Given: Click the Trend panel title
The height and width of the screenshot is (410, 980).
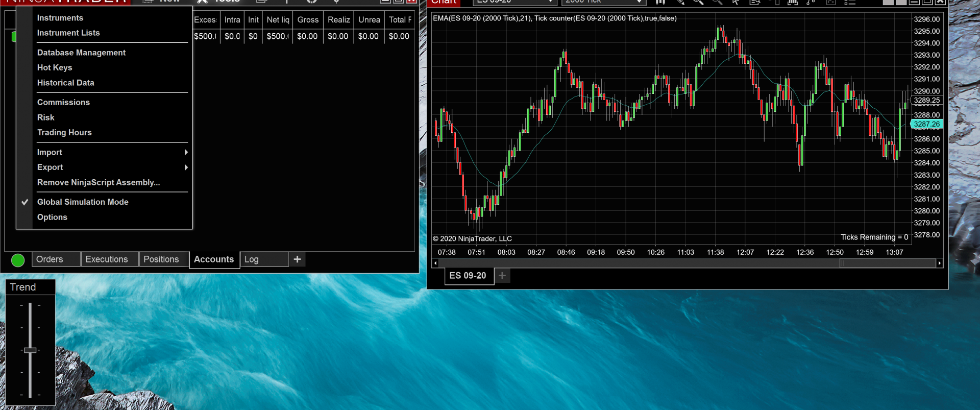Looking at the screenshot, I should pyautogui.click(x=23, y=287).
